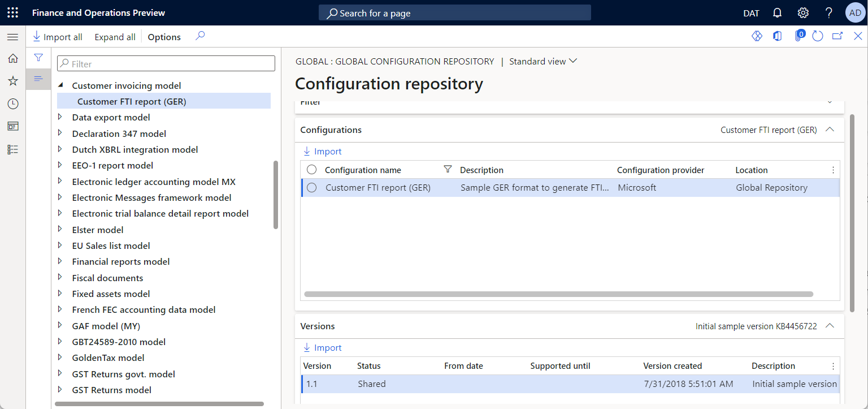The width and height of the screenshot is (868, 409).
Task: Collapse the Configurations section
Action: (830, 129)
